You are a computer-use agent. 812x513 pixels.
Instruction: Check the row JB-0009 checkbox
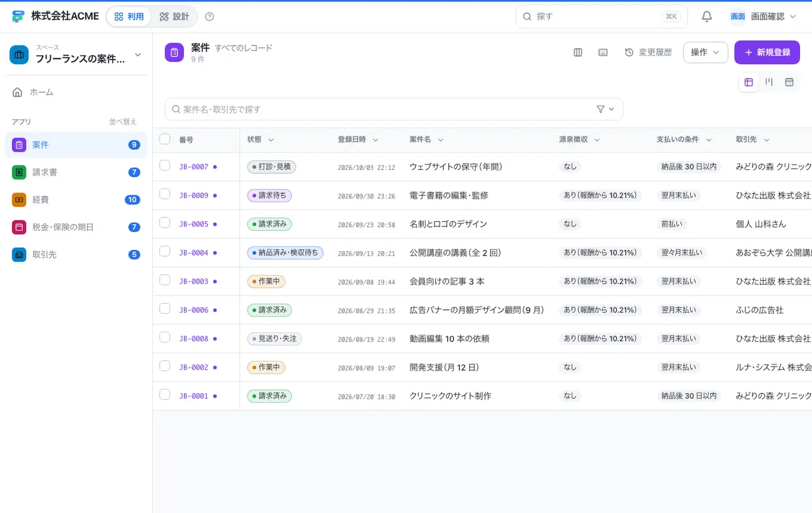165,194
